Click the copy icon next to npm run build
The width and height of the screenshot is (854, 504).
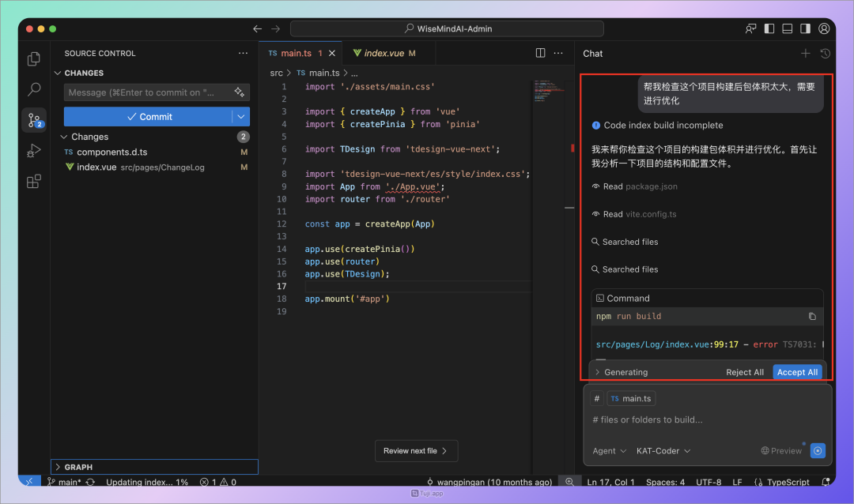pyautogui.click(x=812, y=316)
